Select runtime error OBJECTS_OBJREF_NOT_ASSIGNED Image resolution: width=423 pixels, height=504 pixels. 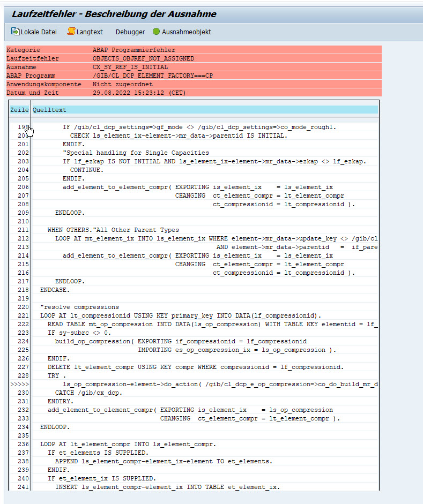143,58
